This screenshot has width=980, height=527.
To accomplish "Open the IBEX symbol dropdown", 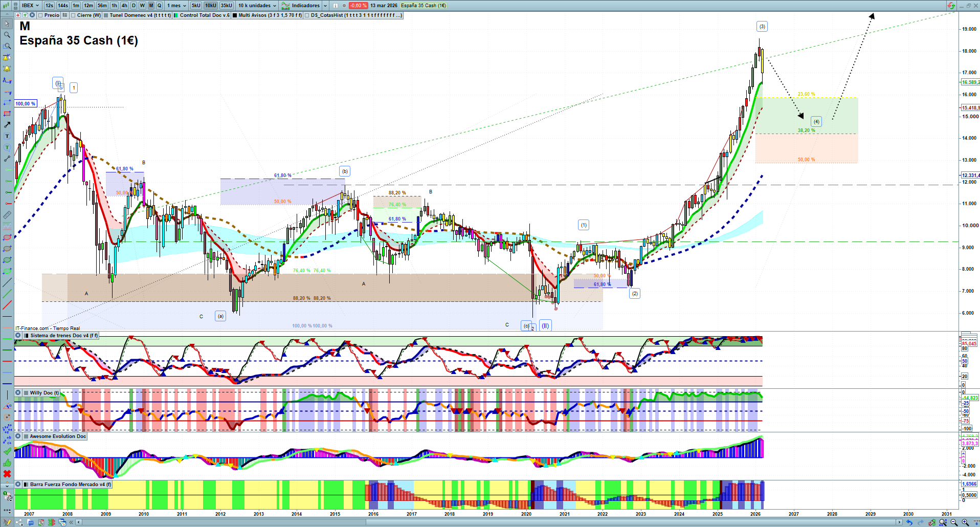I will pyautogui.click(x=30, y=6).
